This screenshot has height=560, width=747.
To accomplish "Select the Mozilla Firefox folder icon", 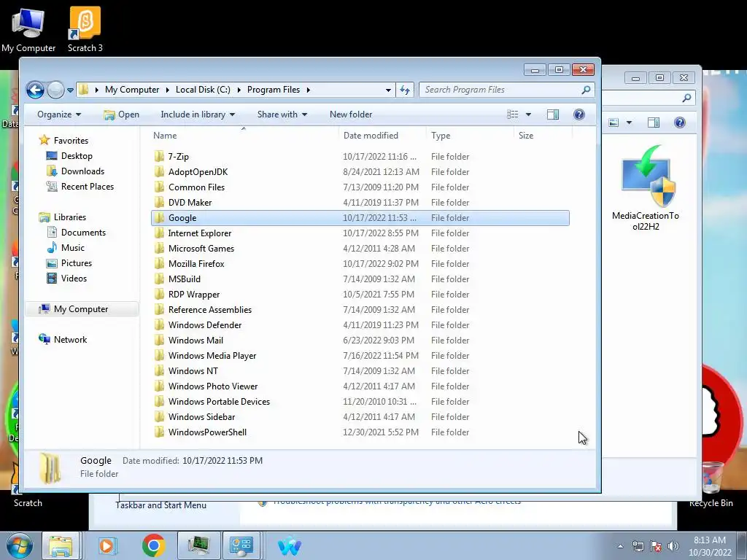I will pos(159,263).
